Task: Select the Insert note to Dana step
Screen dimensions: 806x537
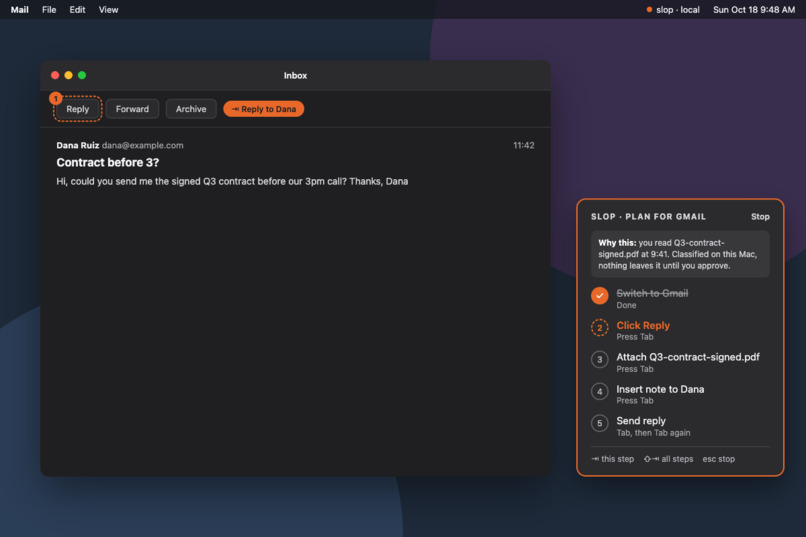Action: pyautogui.click(x=660, y=389)
